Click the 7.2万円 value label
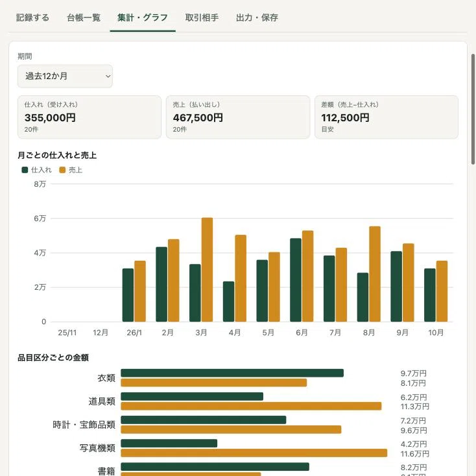The width and height of the screenshot is (476, 476). pos(413,421)
